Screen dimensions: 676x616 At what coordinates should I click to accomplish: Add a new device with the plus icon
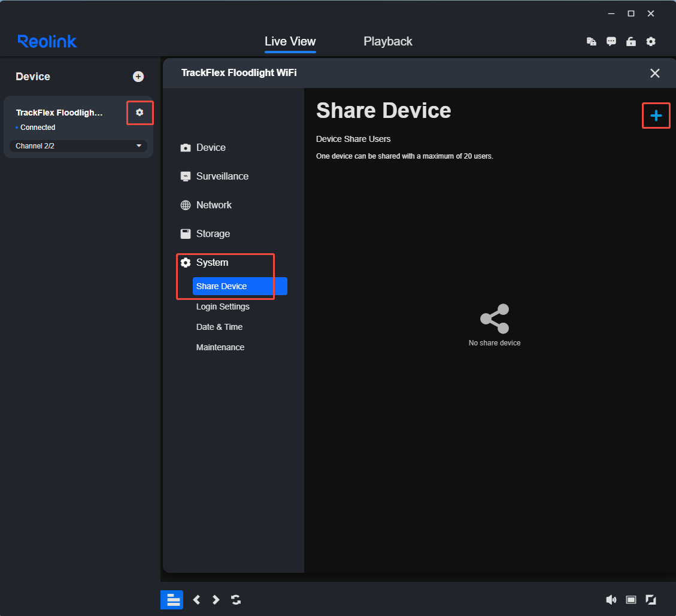[x=138, y=77]
